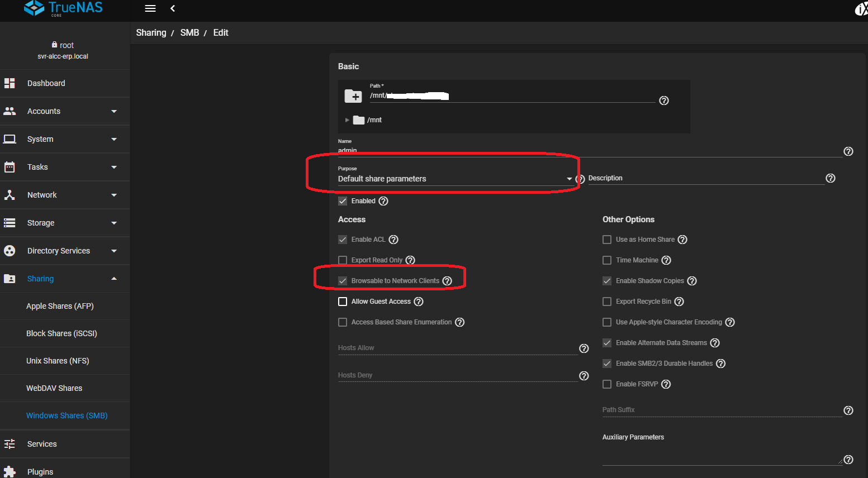Toggle Enable Shadow Copies checkbox
Viewport: 868px width, 478px height.
(x=607, y=281)
